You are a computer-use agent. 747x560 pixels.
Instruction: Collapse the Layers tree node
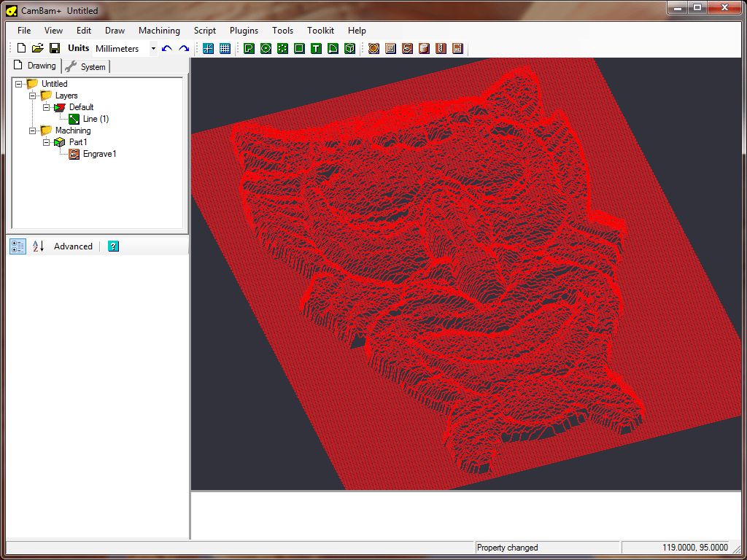tap(32, 96)
